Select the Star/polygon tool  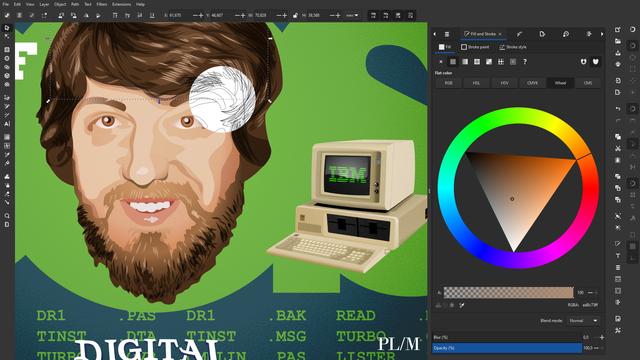pyautogui.click(x=7, y=67)
